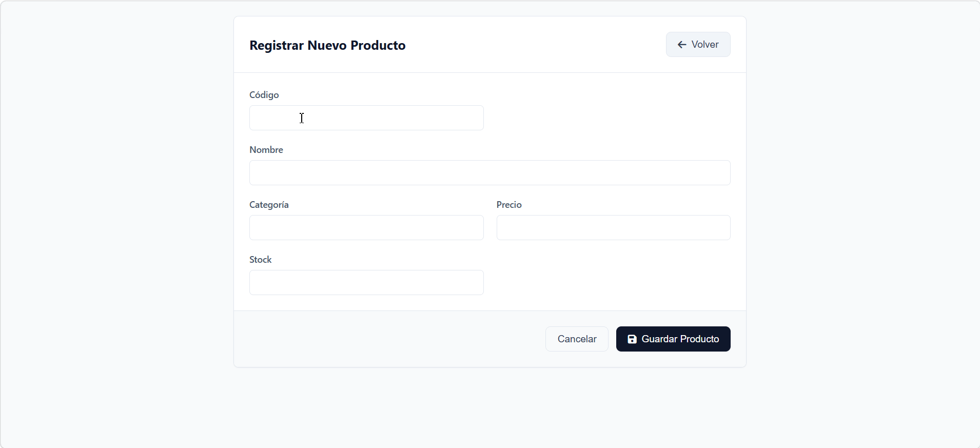Image resolution: width=980 pixels, height=448 pixels.
Task: Click into the Precio text box
Action: 613,228
